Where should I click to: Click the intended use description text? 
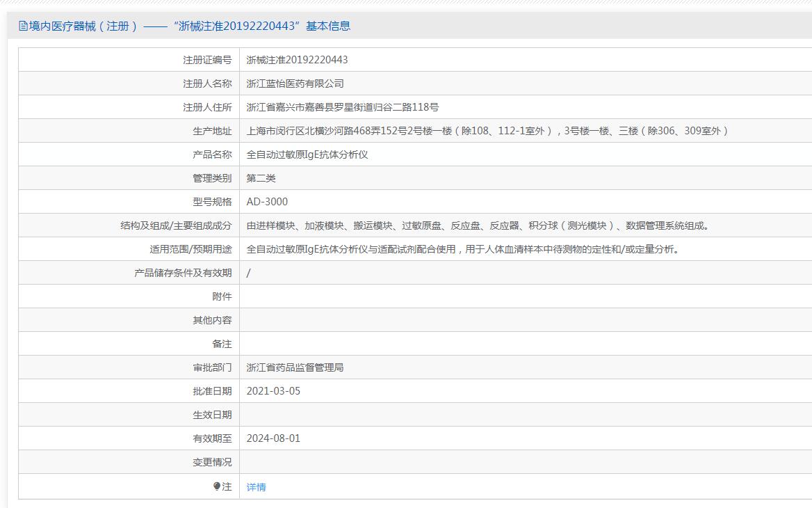462,249
